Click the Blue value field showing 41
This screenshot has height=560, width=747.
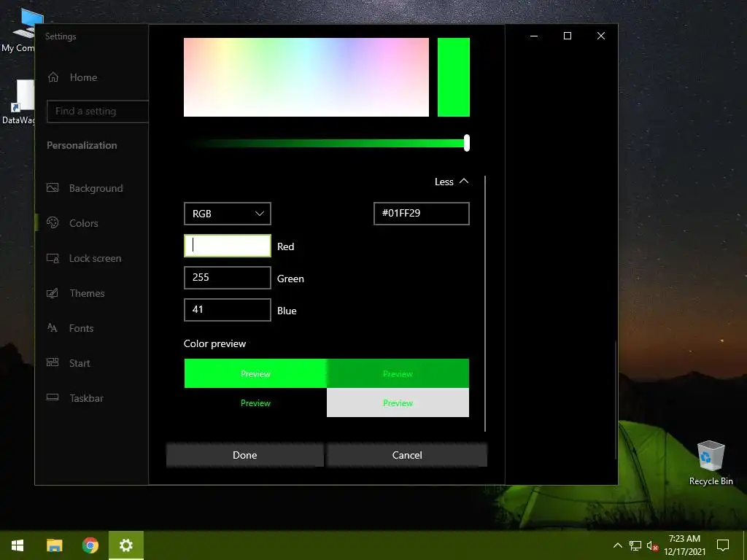pyautogui.click(x=228, y=309)
